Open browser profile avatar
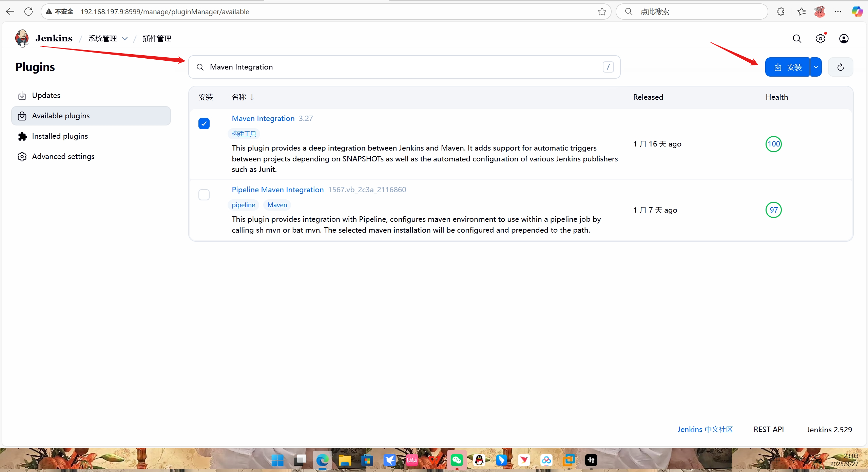The image size is (868, 472). tap(819, 12)
